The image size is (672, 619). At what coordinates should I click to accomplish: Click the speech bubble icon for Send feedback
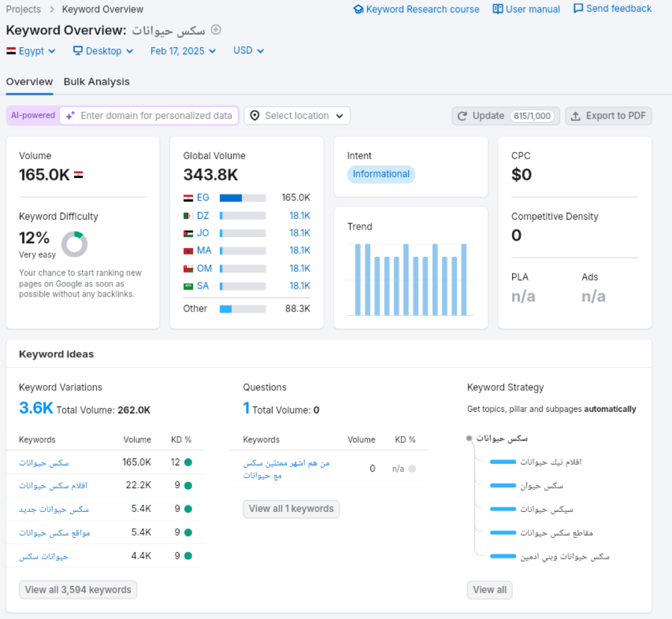(578, 9)
